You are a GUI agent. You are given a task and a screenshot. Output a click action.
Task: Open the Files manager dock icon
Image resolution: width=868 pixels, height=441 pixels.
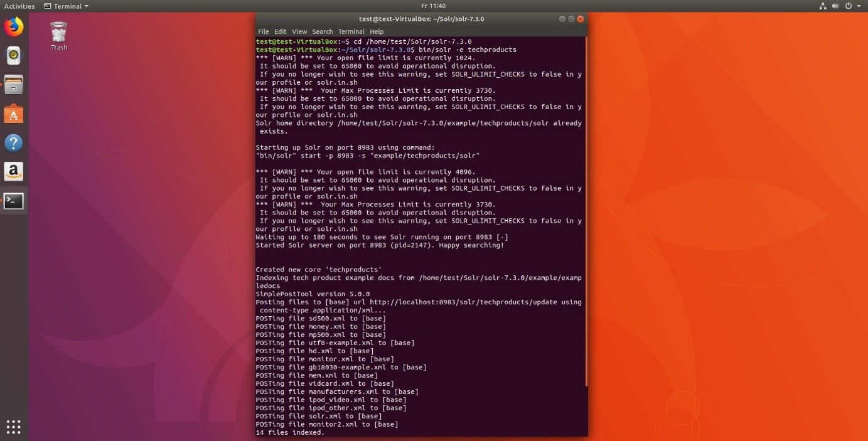tap(14, 85)
